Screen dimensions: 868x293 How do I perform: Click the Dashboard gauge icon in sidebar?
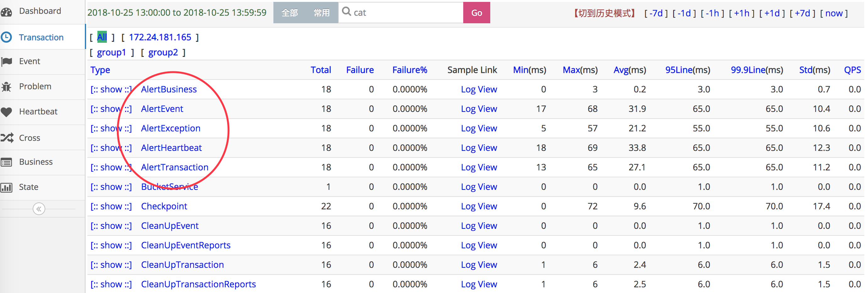7,12
